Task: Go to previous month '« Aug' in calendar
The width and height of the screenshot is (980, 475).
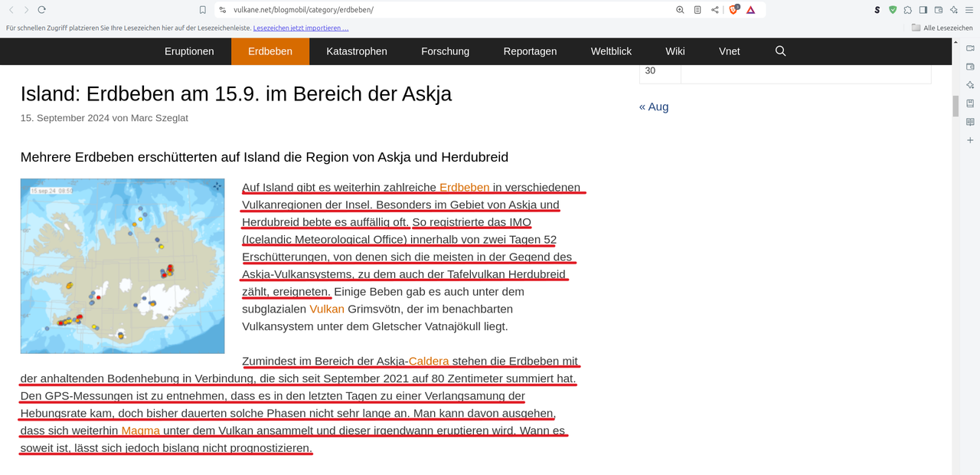Action: 654,106
